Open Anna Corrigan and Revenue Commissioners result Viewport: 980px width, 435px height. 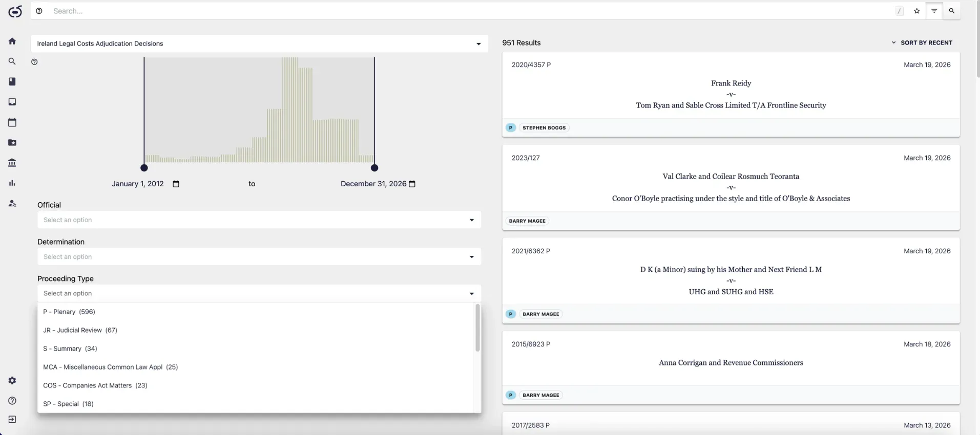[731, 367]
